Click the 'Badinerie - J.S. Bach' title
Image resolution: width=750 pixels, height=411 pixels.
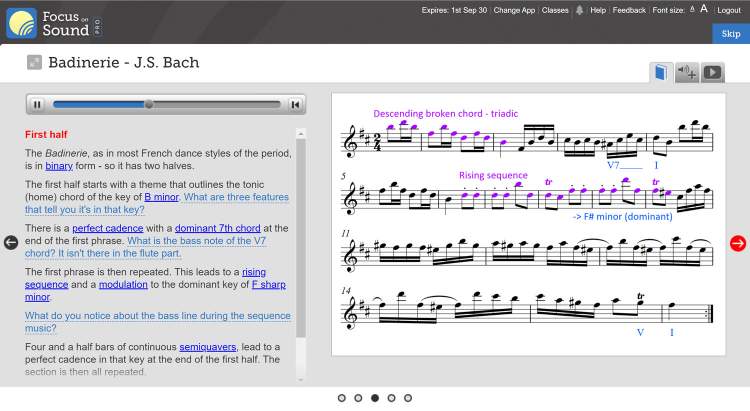pos(124,62)
